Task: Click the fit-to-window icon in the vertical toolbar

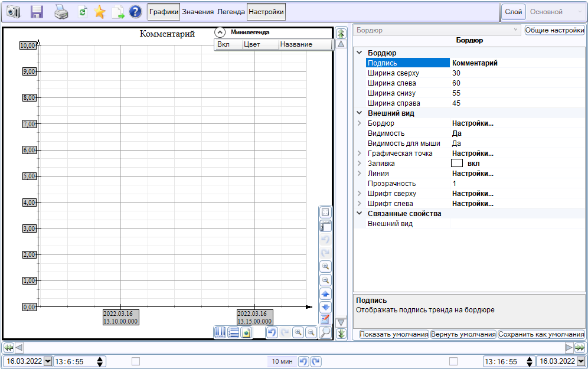Action: 325,213
